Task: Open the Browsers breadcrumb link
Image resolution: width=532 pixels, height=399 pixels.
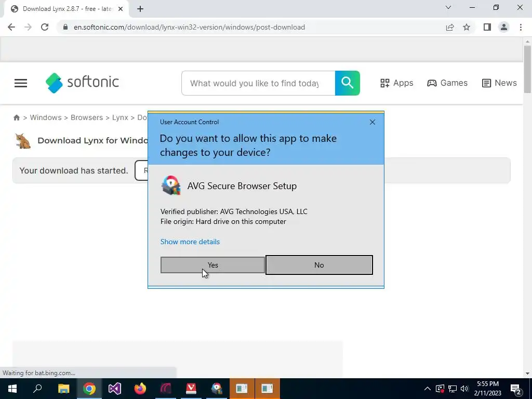Action: click(87, 117)
